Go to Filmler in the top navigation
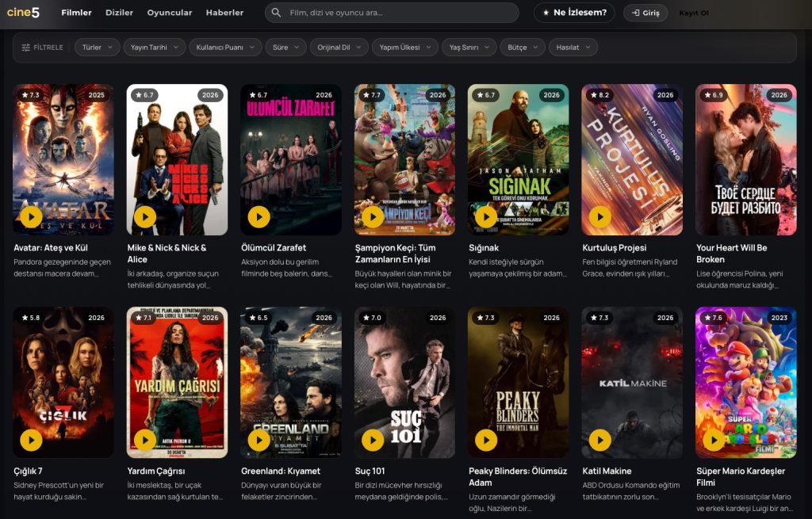This screenshot has width=812, height=519. coord(76,13)
